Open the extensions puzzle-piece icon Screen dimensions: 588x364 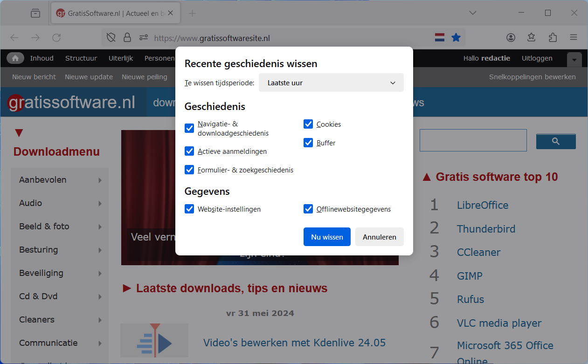(x=553, y=38)
